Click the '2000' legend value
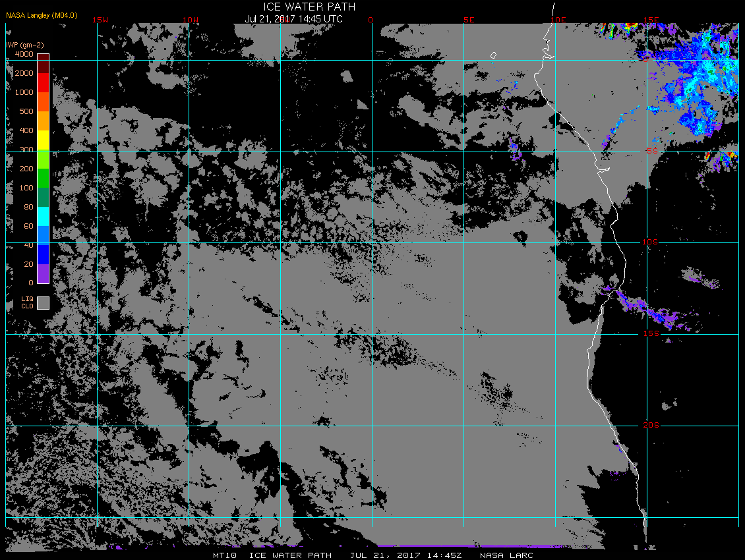The height and width of the screenshot is (560, 745). 24,73
